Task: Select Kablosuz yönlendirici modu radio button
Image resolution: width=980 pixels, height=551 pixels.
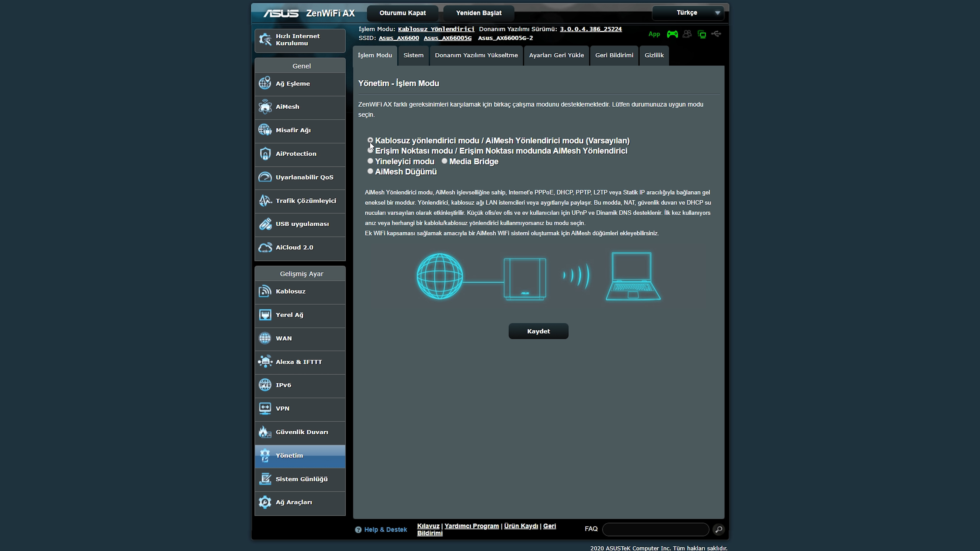Action: pyautogui.click(x=370, y=140)
